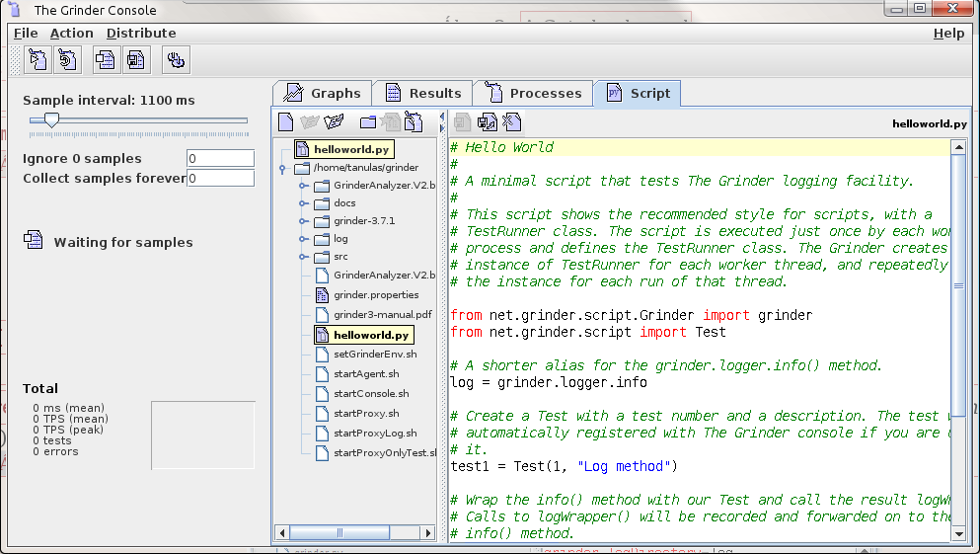Click the lower right-pointing split pane expand arrow
The width and height of the screenshot is (980, 554).
(x=442, y=128)
